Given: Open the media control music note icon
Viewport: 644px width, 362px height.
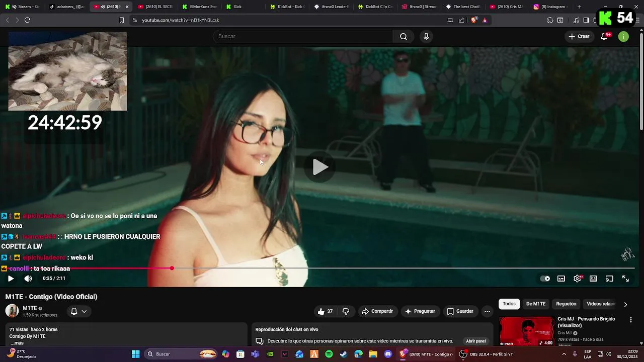Looking at the screenshot, I should [577, 20].
